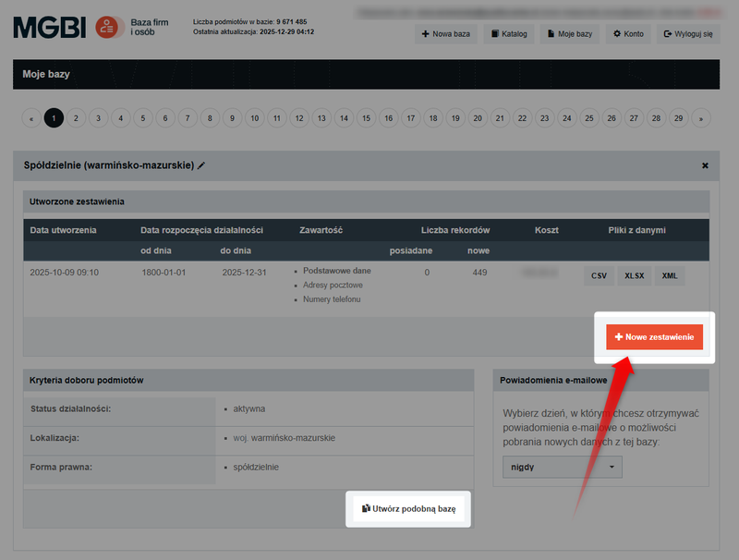Screen dimensions: 739x560
Task: Close the Spółdzielnie panel with the X
Action: (706, 165)
